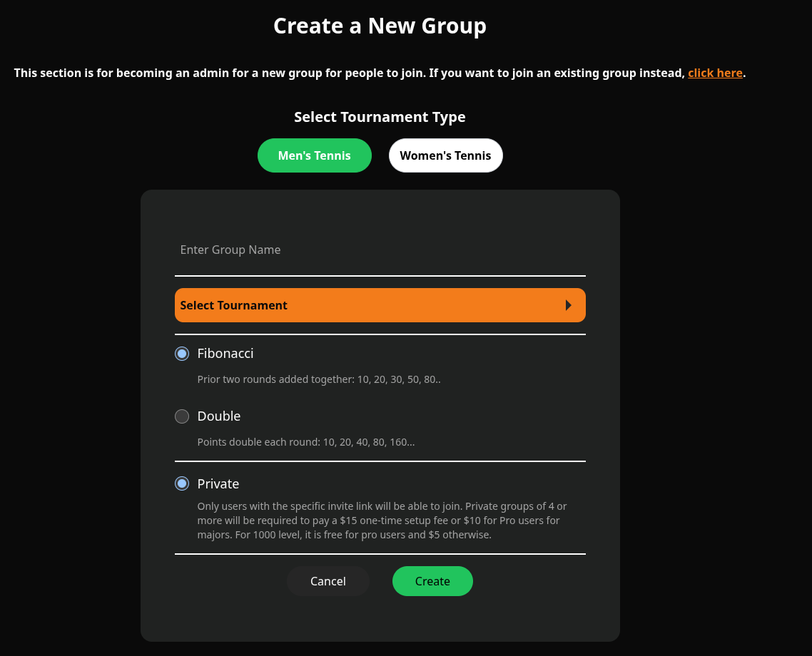Select Men's Tennis tournament type
The image size is (812, 656).
pyautogui.click(x=314, y=155)
